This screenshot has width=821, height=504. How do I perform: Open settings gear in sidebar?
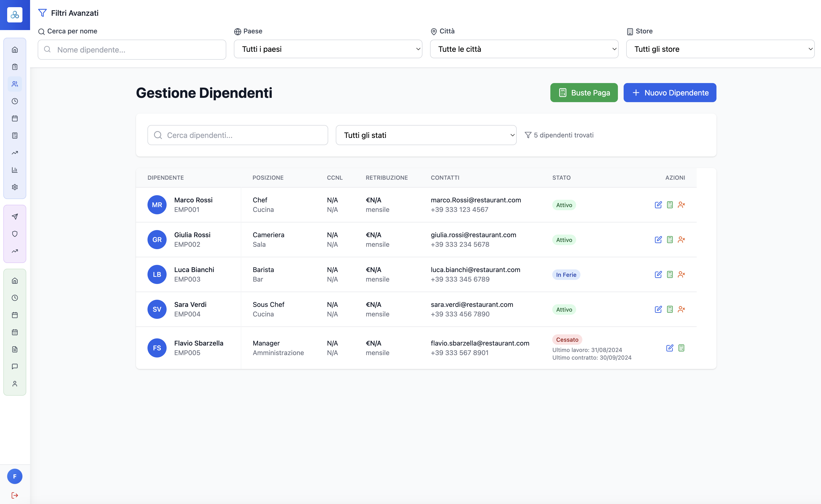pos(15,187)
